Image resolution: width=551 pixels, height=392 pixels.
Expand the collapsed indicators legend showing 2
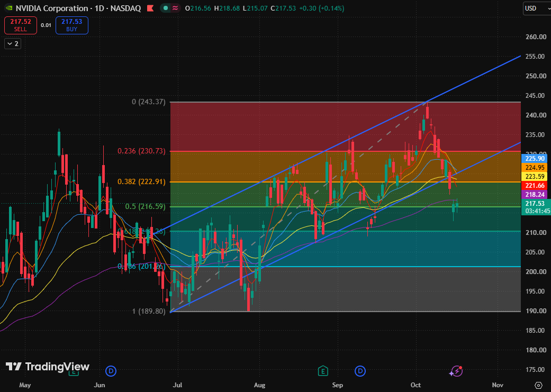13,43
